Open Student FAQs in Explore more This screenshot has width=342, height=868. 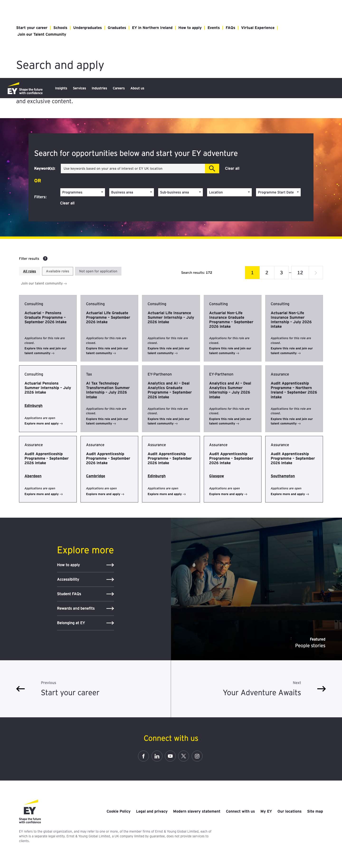coord(85,594)
